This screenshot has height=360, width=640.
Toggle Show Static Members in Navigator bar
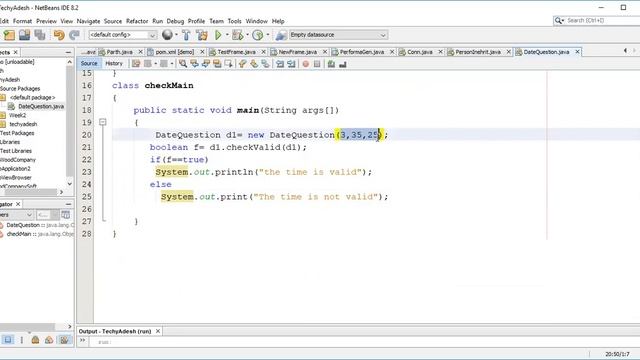coord(36,340)
